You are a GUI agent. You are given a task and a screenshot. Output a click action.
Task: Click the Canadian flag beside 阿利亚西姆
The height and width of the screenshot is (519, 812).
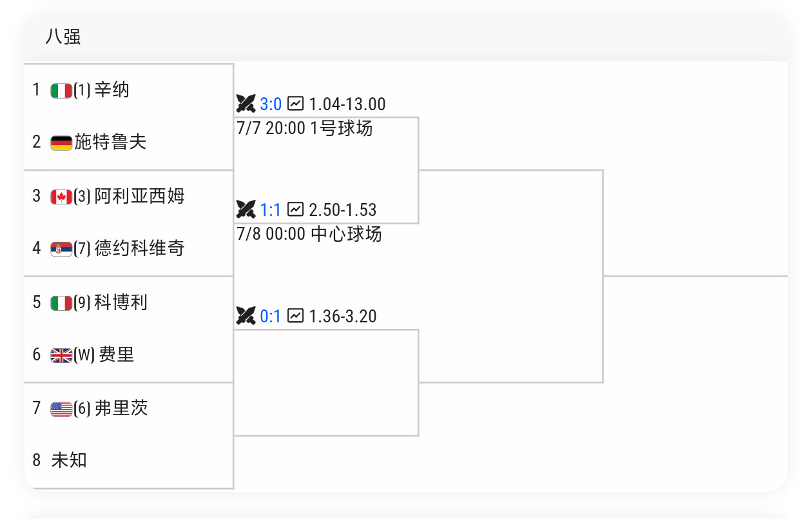click(x=61, y=197)
